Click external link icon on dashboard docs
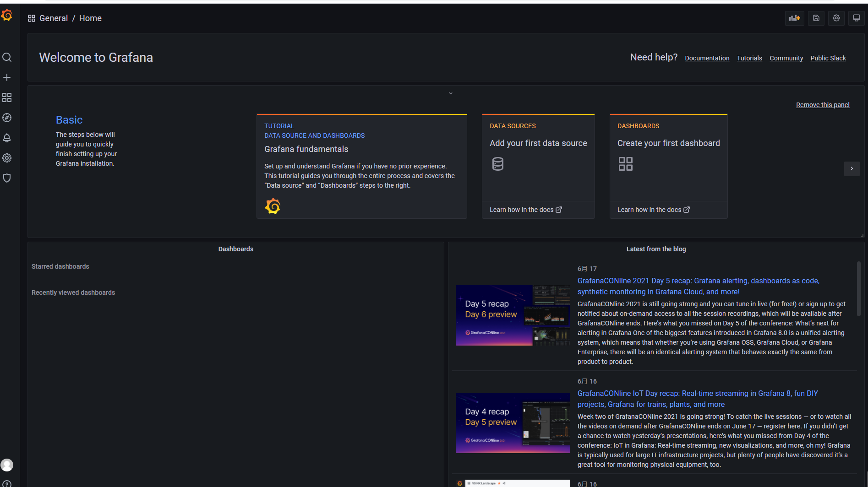 pyautogui.click(x=687, y=210)
